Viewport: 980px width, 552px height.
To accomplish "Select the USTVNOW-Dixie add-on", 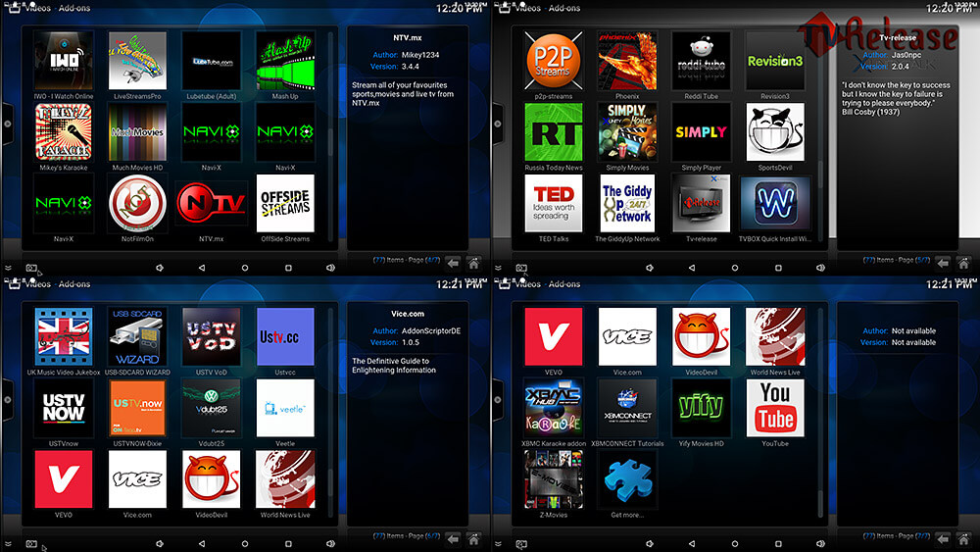I will coord(137,408).
